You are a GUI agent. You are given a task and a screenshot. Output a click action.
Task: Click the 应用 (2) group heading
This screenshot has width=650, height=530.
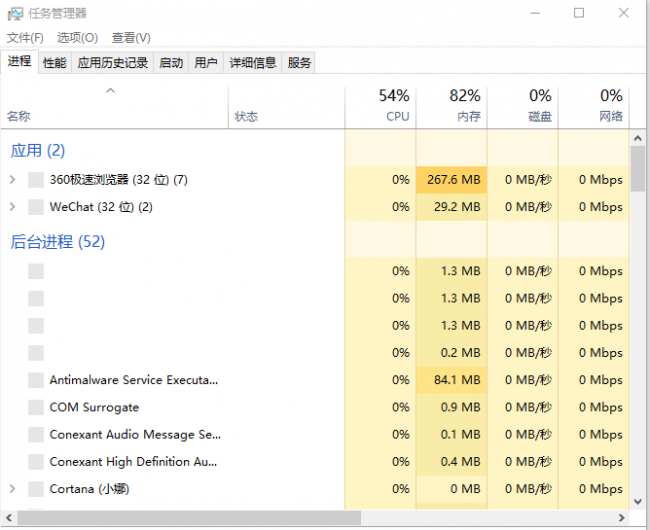coord(38,151)
